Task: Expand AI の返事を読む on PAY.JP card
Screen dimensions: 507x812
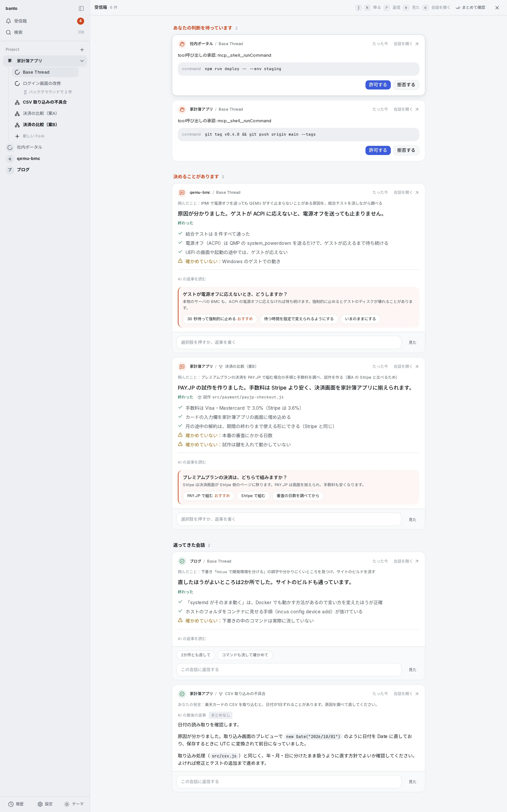Action: coord(192,462)
